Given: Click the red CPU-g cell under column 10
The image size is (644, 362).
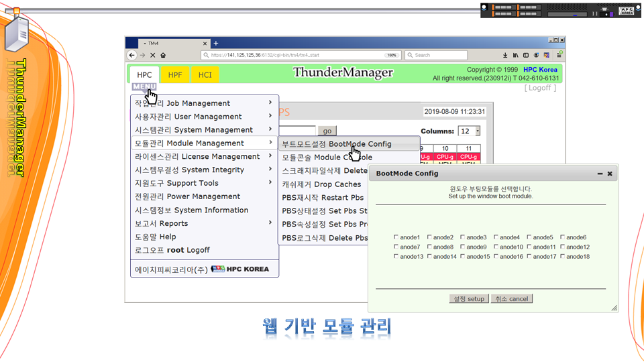Looking at the screenshot, I should click(x=445, y=157).
